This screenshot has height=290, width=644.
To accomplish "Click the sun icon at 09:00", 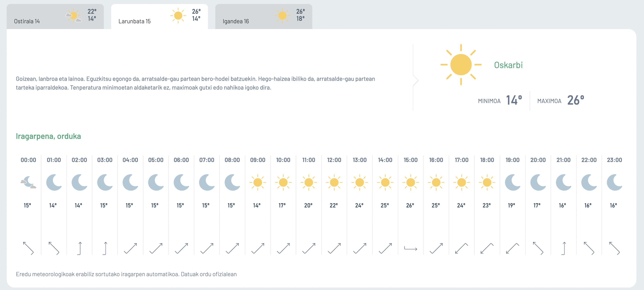I will click(258, 182).
